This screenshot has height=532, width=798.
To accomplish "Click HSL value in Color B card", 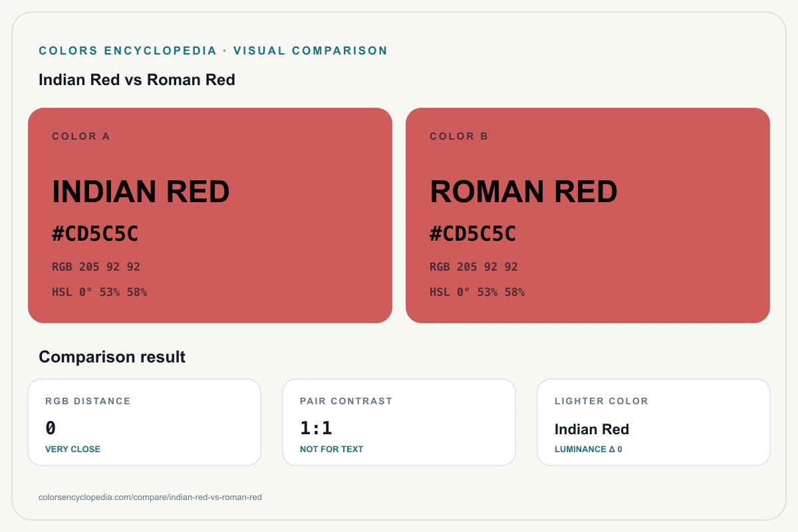I will pos(477,292).
